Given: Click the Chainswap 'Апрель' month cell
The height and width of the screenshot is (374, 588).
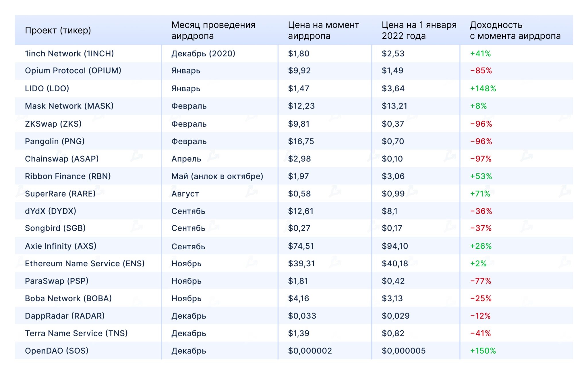Looking at the screenshot, I should [x=186, y=159].
